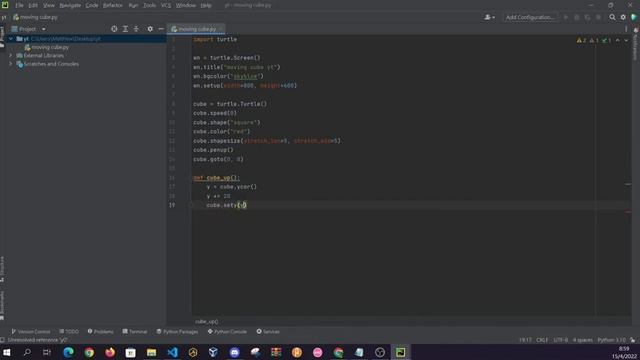
Task: Open Task View on the taskbar
Action: click(47, 352)
